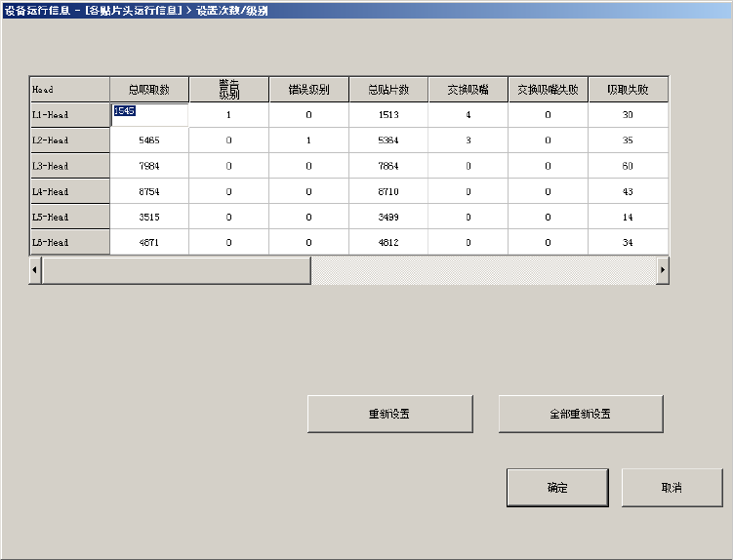The width and height of the screenshot is (733, 560).
Task: Select the L1-Head row header
Action: coord(69,115)
